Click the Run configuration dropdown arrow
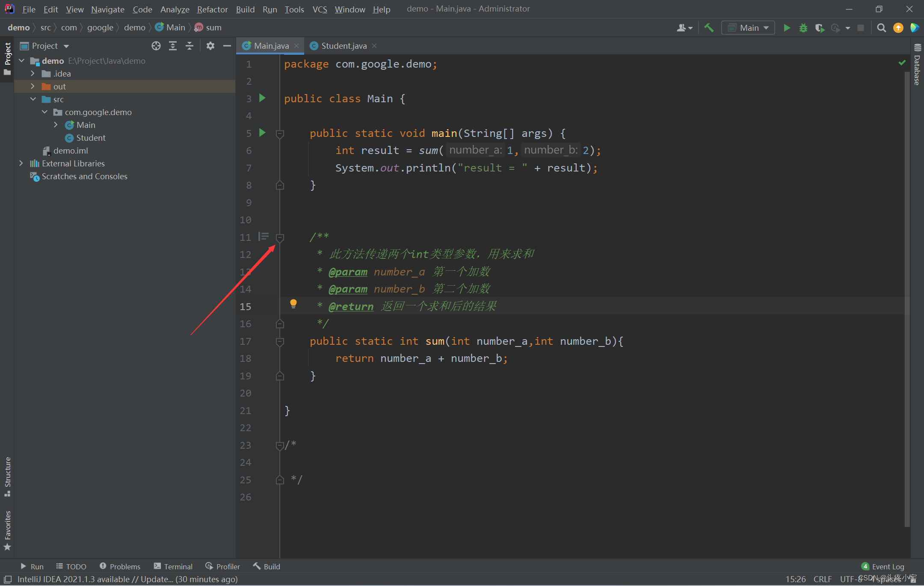This screenshot has height=586, width=924. [767, 27]
